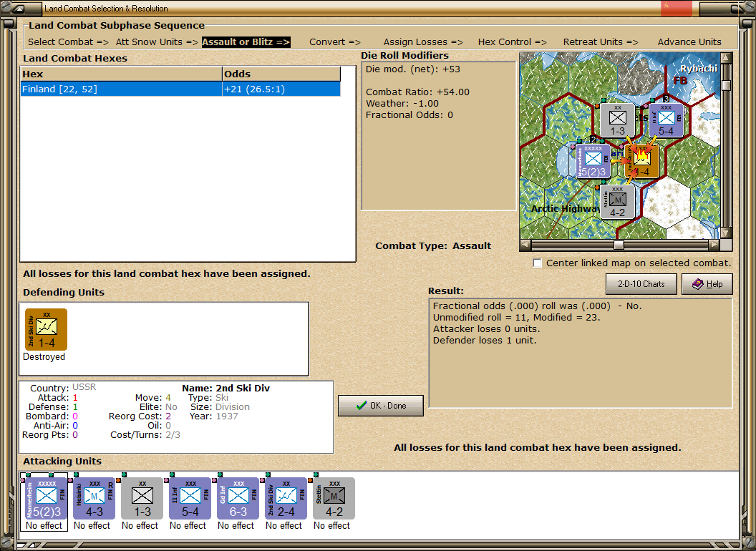Image resolution: width=756 pixels, height=551 pixels.
Task: Open the Help button
Action: point(707,284)
